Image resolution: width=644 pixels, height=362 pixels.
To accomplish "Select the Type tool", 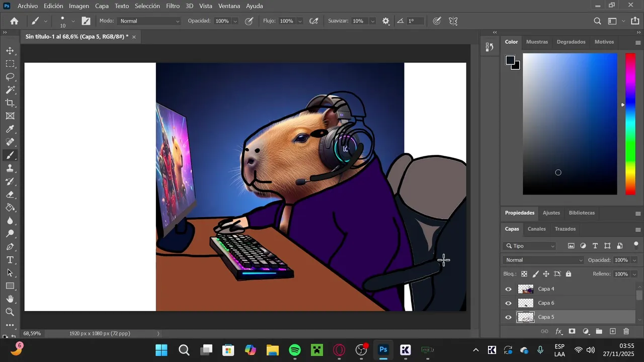I will point(10,260).
